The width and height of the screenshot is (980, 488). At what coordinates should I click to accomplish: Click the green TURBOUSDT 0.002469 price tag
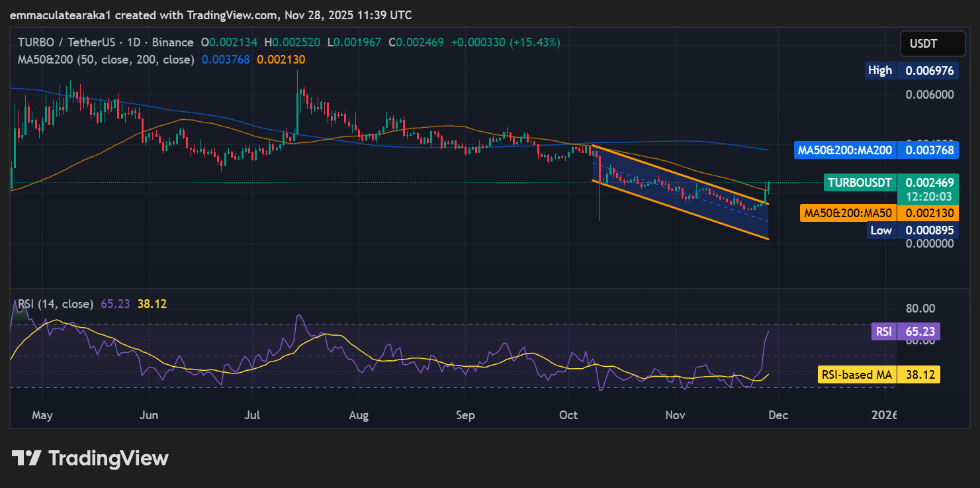pyautogui.click(x=882, y=182)
